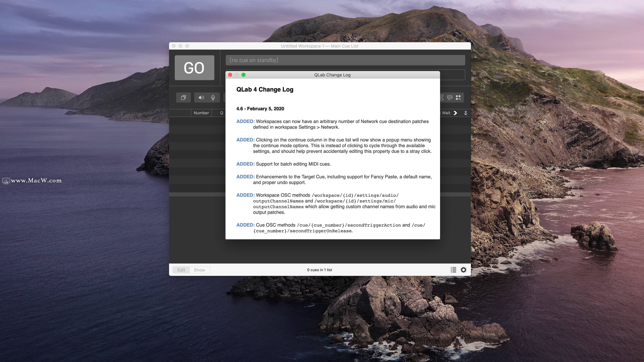644x362 pixels.
Task: Click the '4.6 - February 5, 2020' heading
Action: point(260,109)
